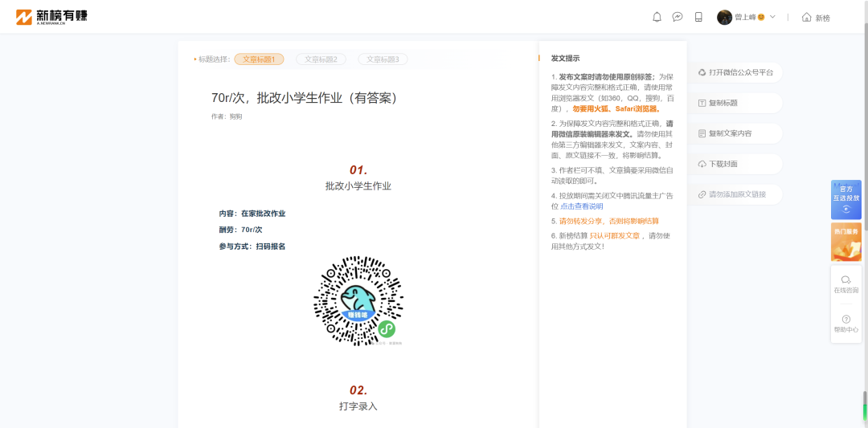This screenshot has width=868, height=428.
Task: Select the 文章标题3 tab
Action: 383,59
